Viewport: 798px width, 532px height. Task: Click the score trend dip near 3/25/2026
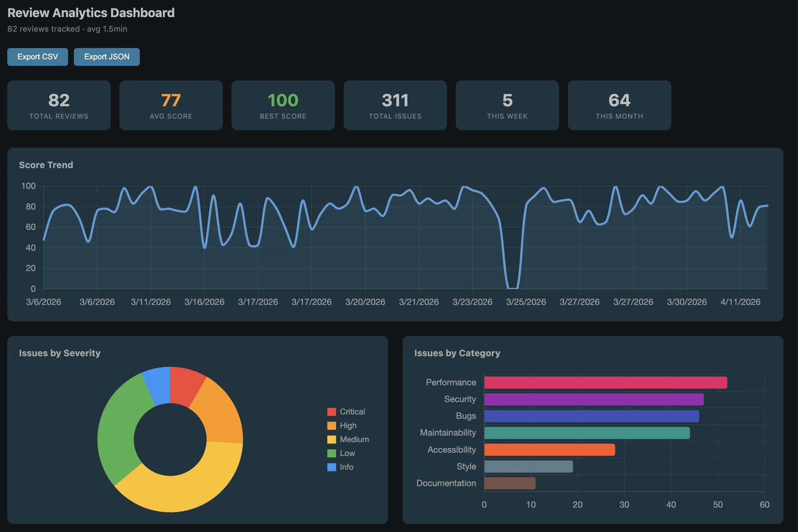(x=513, y=287)
